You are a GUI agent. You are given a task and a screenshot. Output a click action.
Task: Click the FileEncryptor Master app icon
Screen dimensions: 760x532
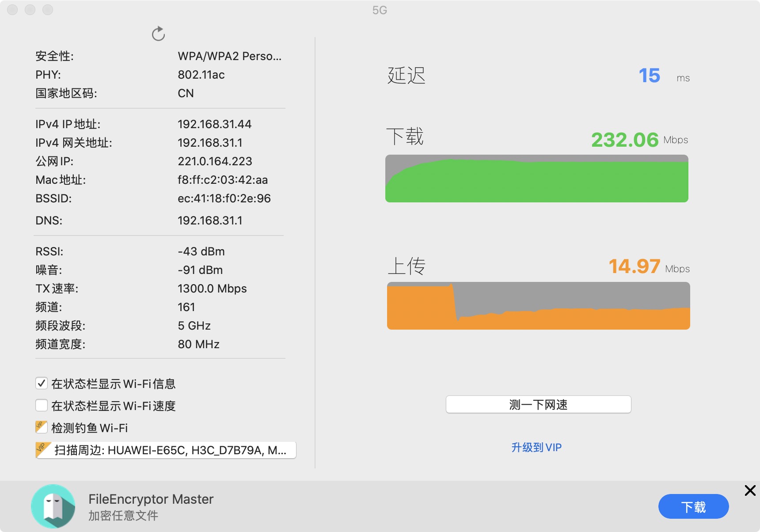53,506
